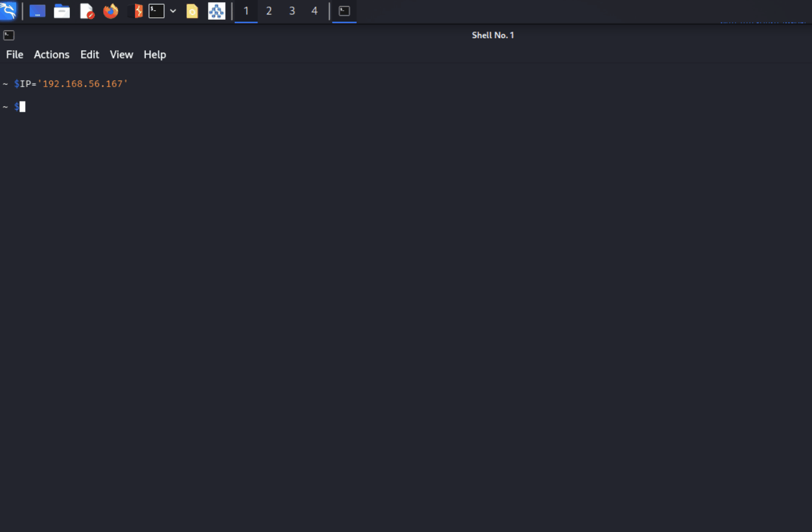The image size is (812, 532).
Task: Open the Kali dragon applications menu
Action: (x=8, y=10)
